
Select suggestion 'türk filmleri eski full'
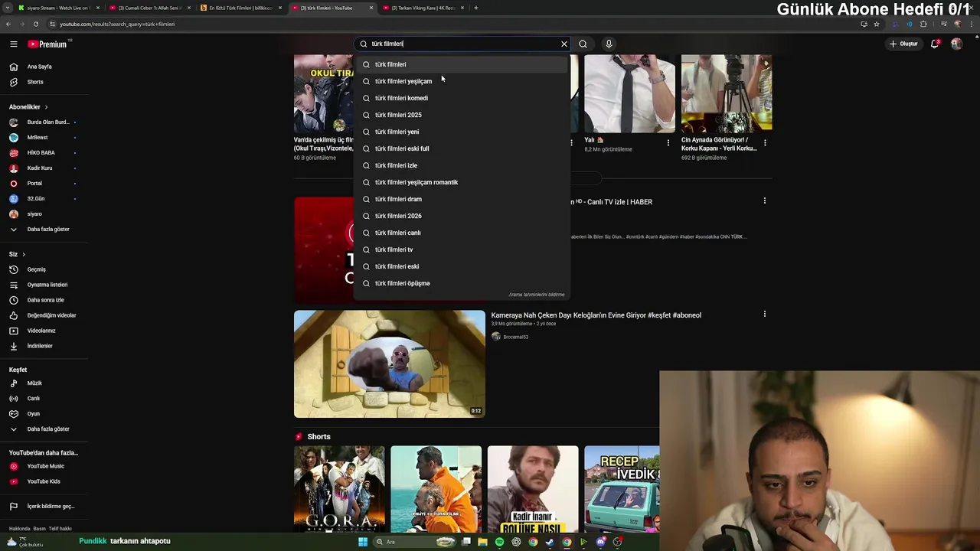[462, 148]
